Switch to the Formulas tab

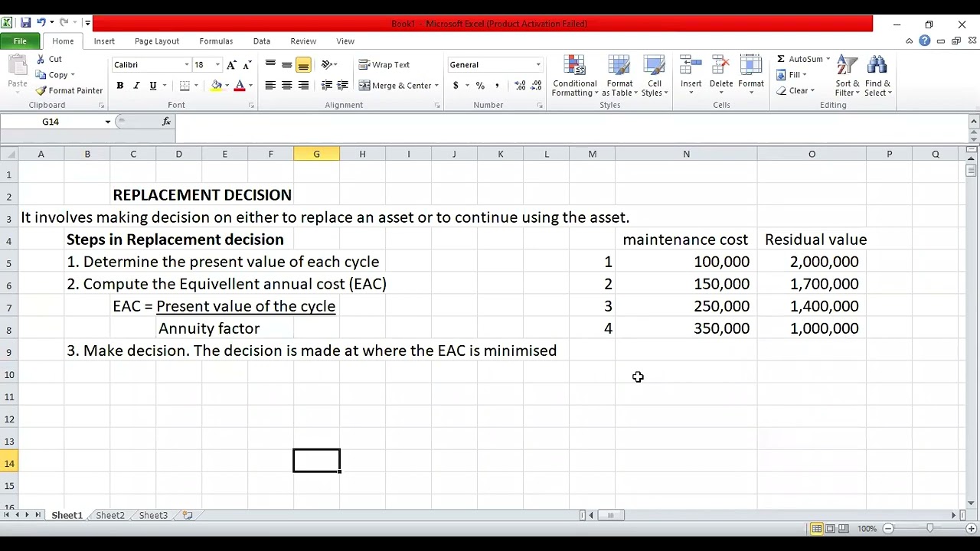tap(216, 41)
